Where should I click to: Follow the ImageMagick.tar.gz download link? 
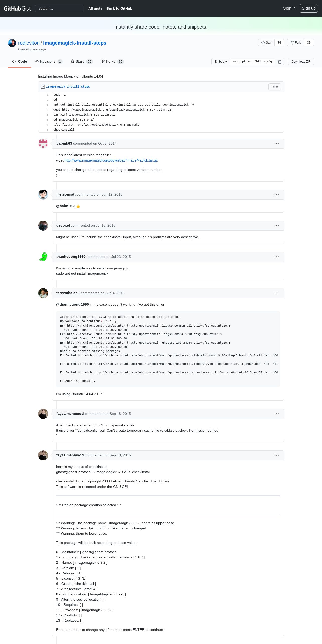(x=111, y=160)
